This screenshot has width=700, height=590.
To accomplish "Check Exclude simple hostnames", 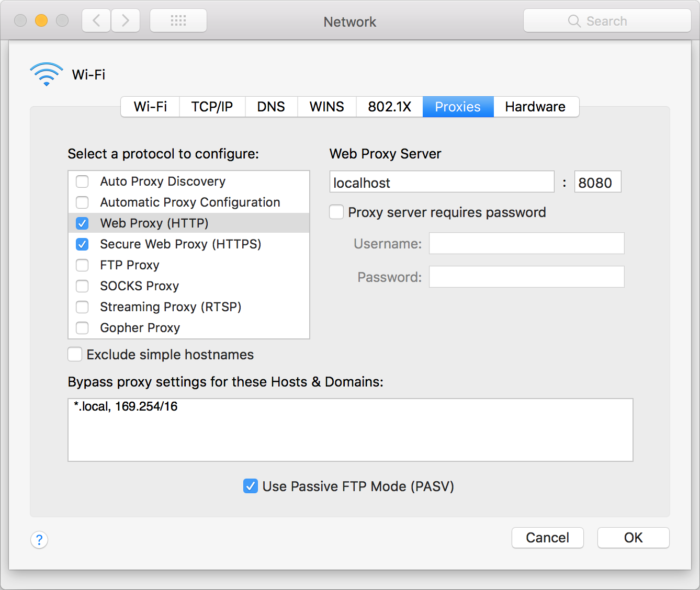I will click(x=75, y=355).
